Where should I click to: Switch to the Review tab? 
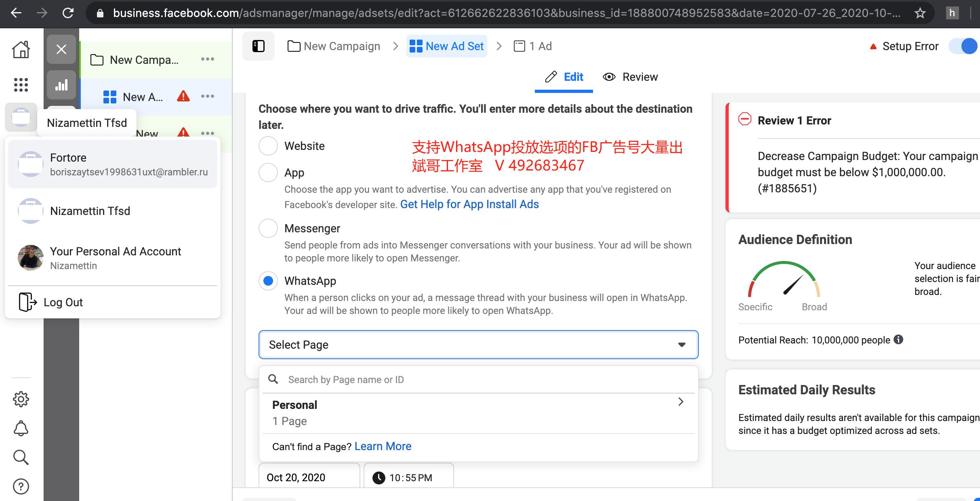pyautogui.click(x=630, y=77)
